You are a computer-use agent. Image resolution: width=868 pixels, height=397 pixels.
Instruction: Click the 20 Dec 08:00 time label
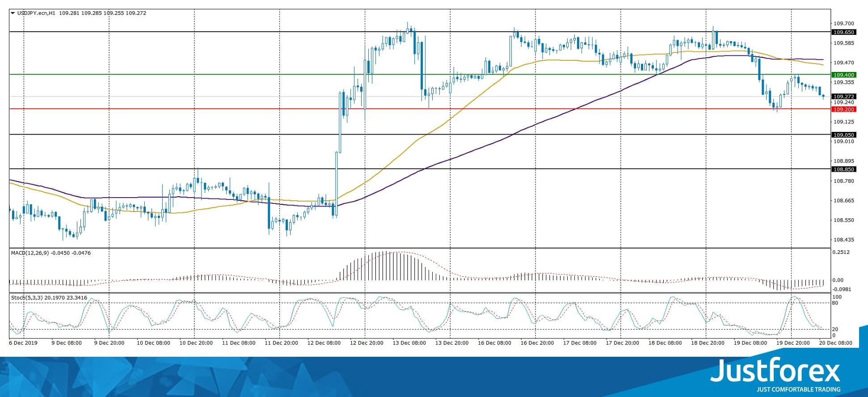tap(835, 343)
